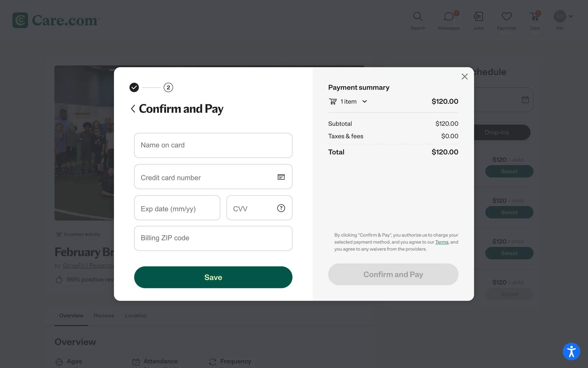
Task: Close the payment dialog
Action: (465, 77)
